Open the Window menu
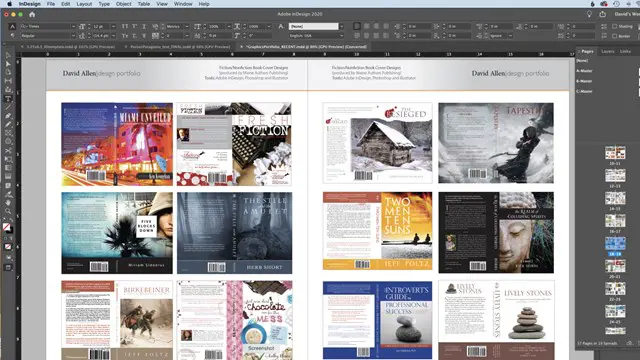This screenshot has height=360, width=640. click(183, 4)
